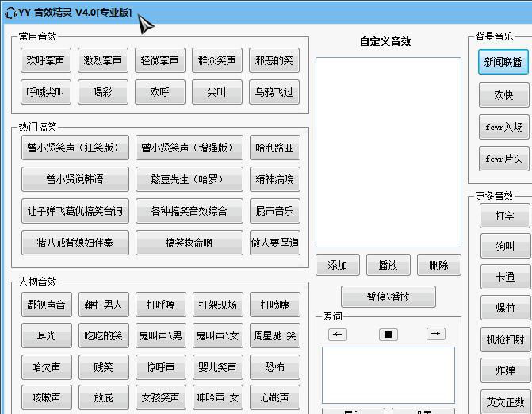The width and height of the screenshot is (532, 414).
Task: Click the 吃吃的笑 button
Action: pyautogui.click(x=104, y=335)
